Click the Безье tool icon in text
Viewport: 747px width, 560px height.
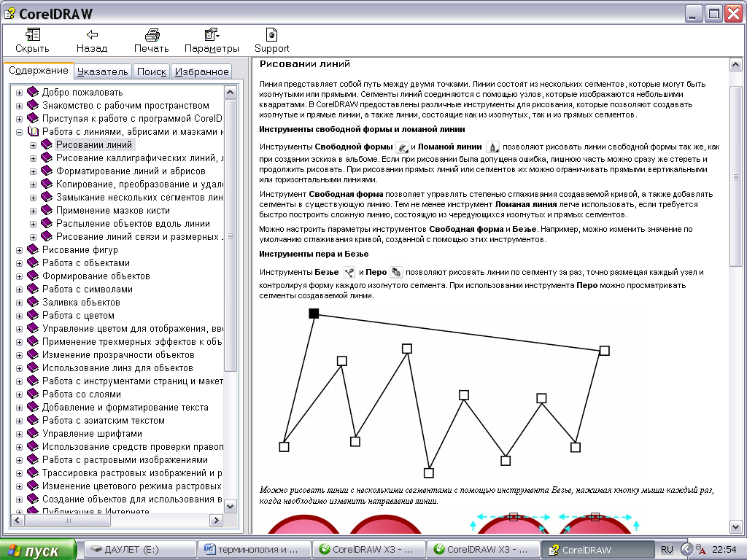(349, 273)
